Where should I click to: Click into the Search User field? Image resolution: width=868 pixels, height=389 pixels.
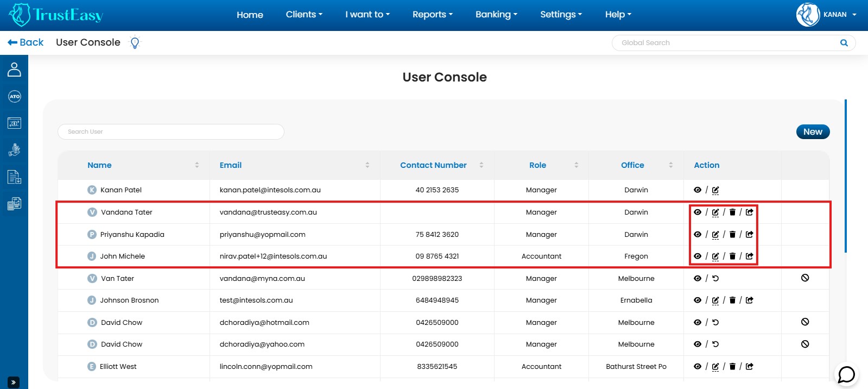click(x=171, y=131)
